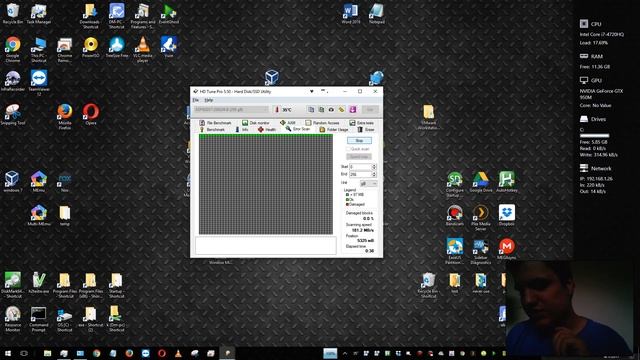Open Google Chrome desktop icon

pyautogui.click(x=13, y=49)
